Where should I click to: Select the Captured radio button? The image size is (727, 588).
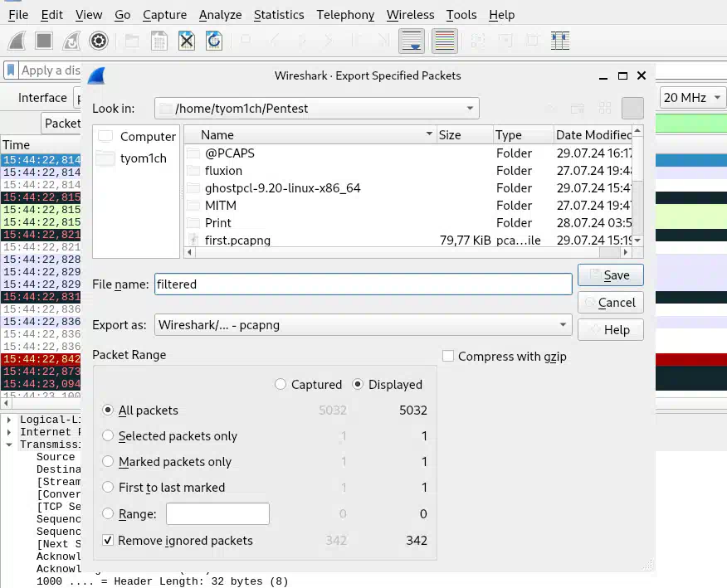point(281,385)
